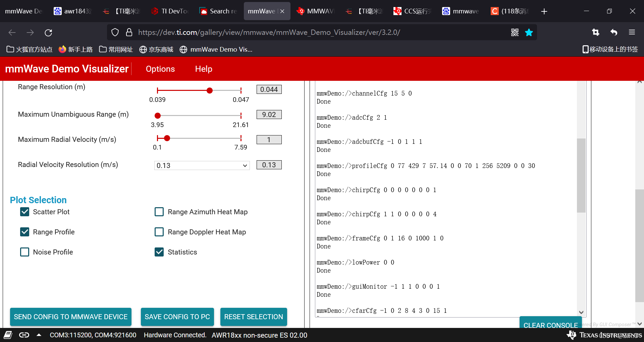Click the Maximum Radial Velocity value field
644x342 pixels.
coord(269,140)
